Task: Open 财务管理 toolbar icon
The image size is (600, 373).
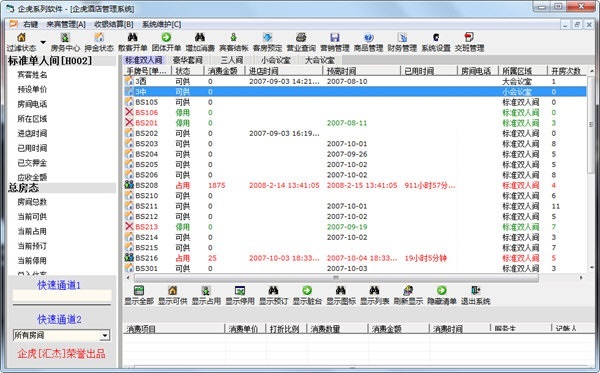Action: pyautogui.click(x=402, y=37)
